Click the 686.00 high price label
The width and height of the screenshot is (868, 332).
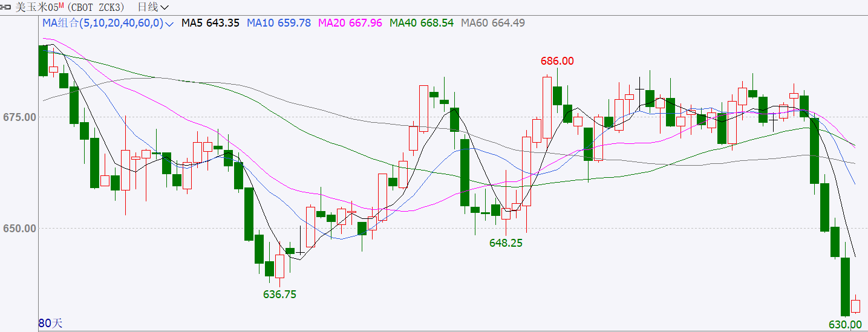[x=557, y=61]
